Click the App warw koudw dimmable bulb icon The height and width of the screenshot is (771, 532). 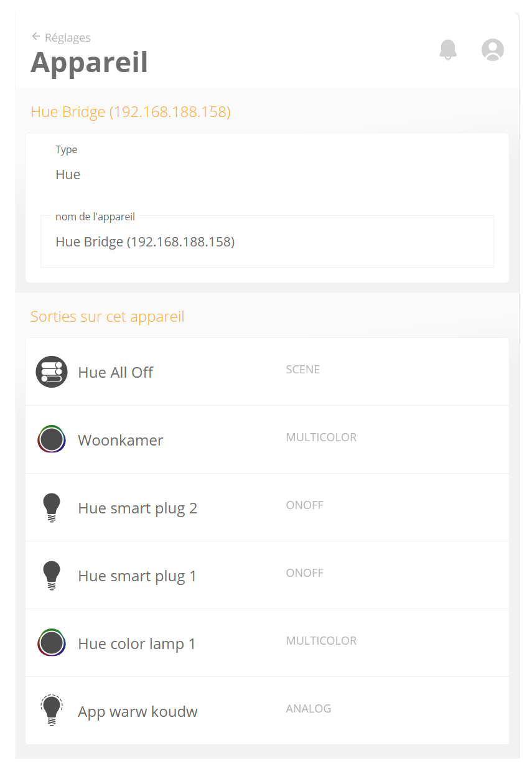point(51,711)
